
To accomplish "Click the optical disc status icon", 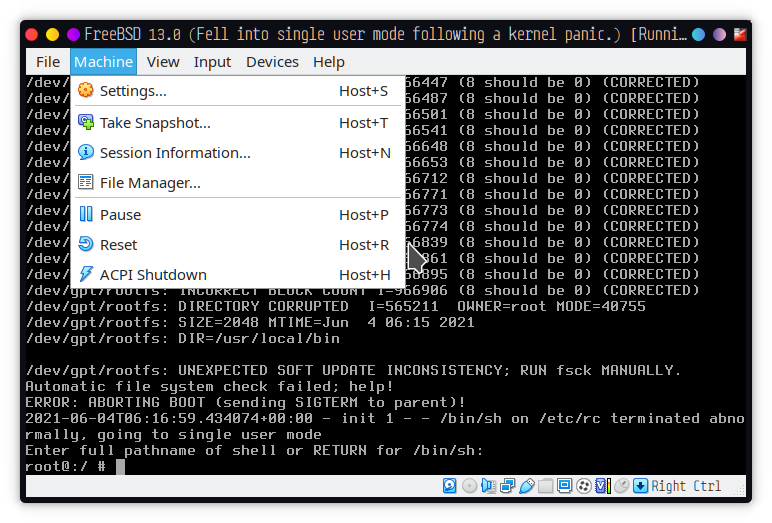I will (x=469, y=486).
